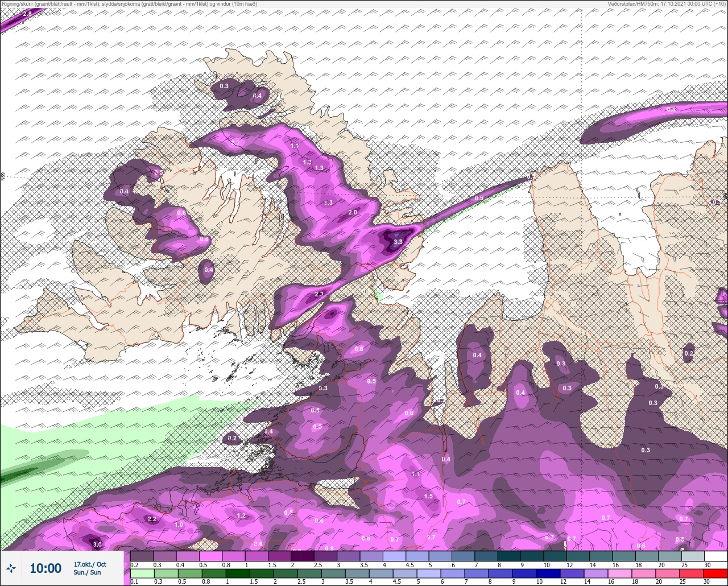The width and height of the screenshot is (728, 586).
Task: Click the 1.2 value label on the map
Action: [x=241, y=515]
